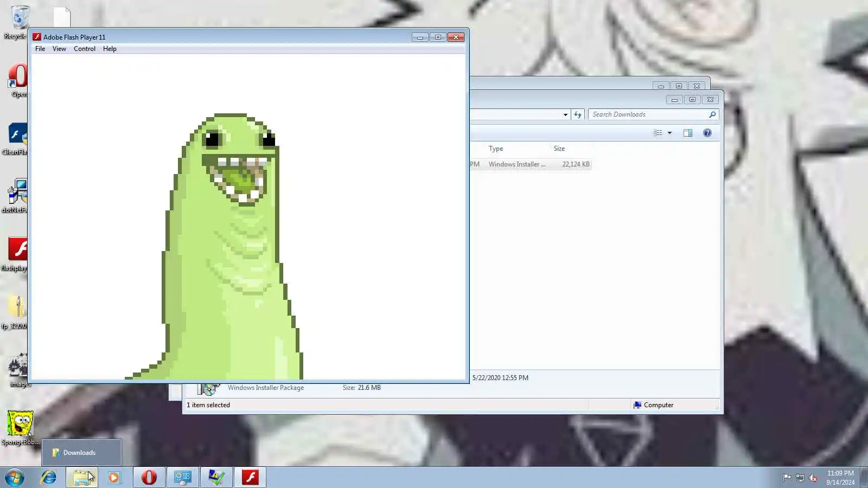Select the image desktop icon
This screenshot has width=868, height=488.
(17, 371)
